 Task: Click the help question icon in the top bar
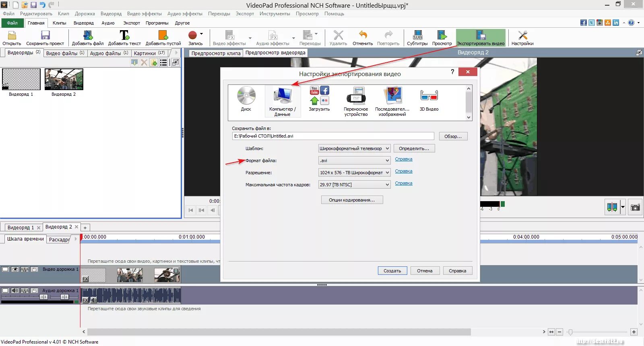point(631,23)
